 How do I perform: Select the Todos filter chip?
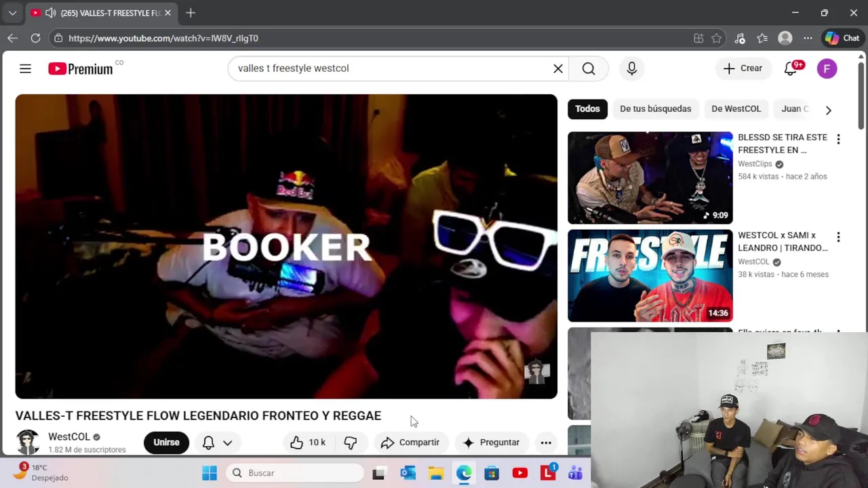tap(587, 109)
